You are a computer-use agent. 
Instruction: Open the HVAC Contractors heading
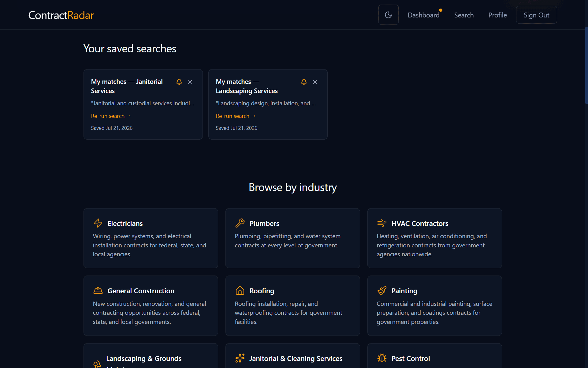[x=420, y=223]
